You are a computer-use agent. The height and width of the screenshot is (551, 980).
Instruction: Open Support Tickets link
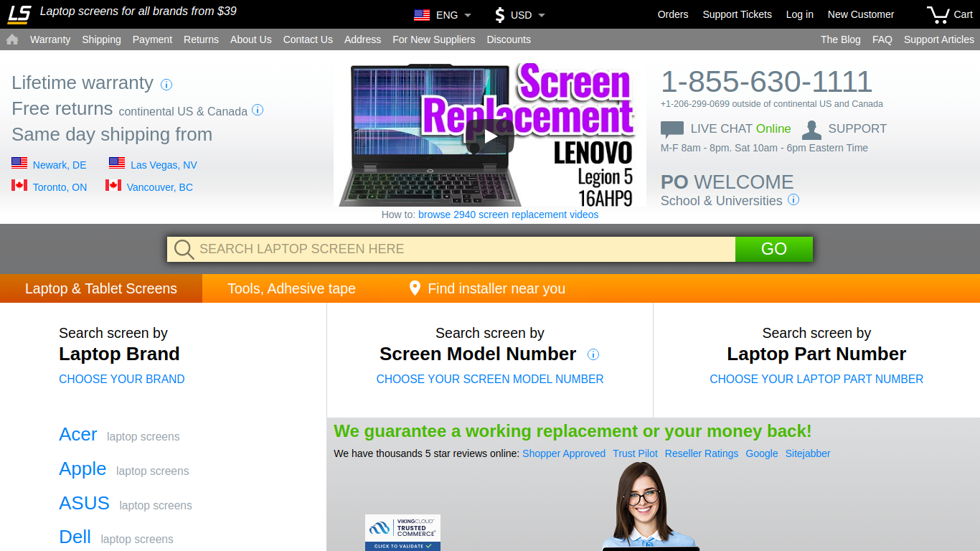[737, 14]
